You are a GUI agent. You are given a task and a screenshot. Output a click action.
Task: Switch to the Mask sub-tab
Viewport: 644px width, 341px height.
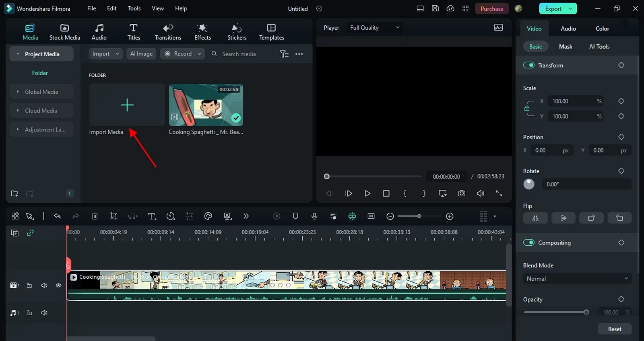(x=566, y=47)
